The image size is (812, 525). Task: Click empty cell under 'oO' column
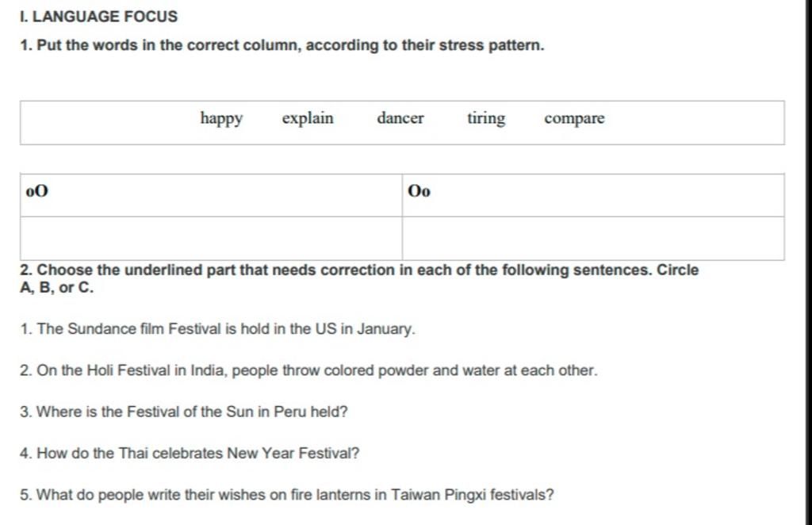click(x=211, y=238)
